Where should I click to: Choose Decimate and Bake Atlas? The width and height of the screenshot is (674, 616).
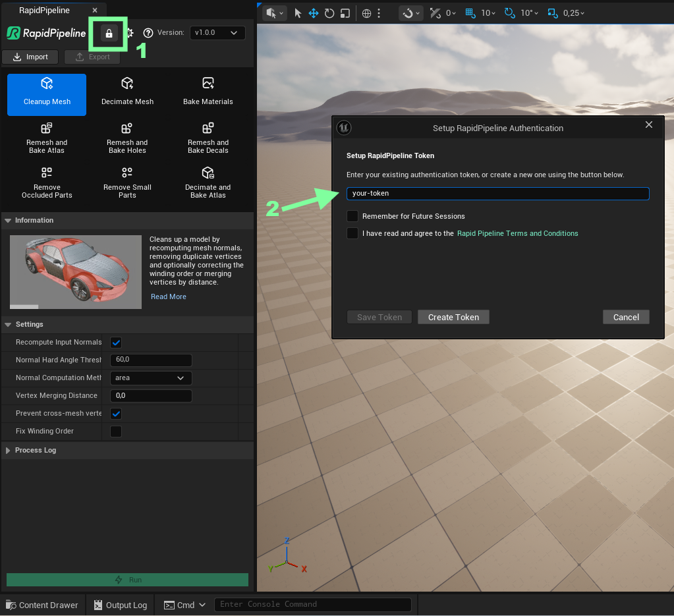tap(208, 183)
